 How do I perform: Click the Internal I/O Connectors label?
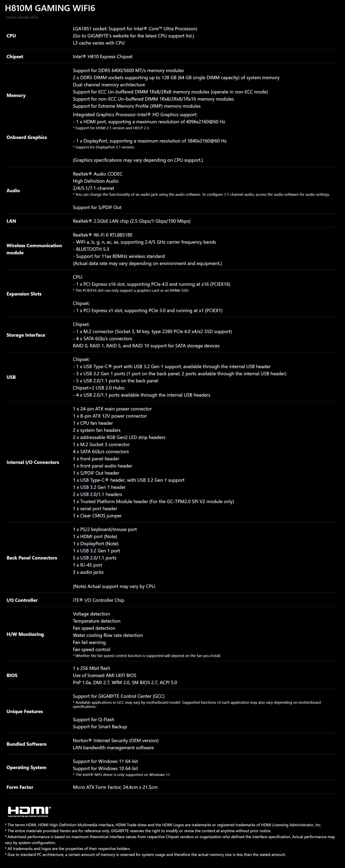[33, 462]
